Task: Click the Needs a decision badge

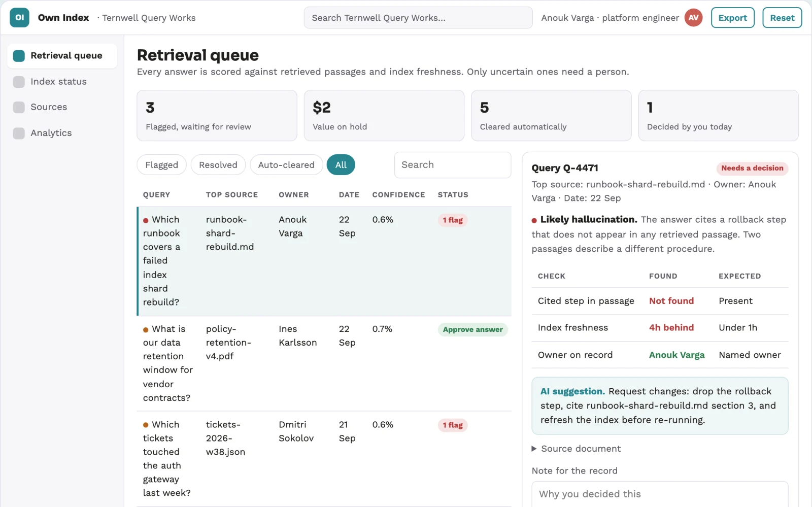Action: 752,168
